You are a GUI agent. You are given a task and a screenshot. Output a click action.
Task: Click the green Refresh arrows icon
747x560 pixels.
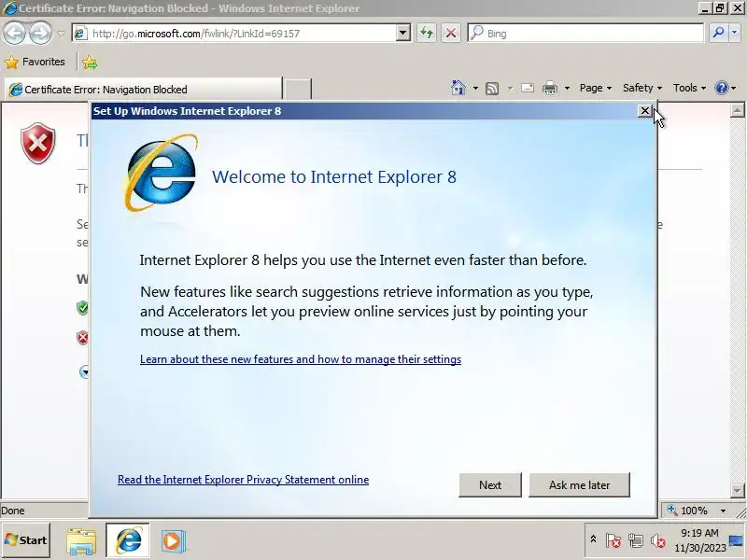[427, 34]
